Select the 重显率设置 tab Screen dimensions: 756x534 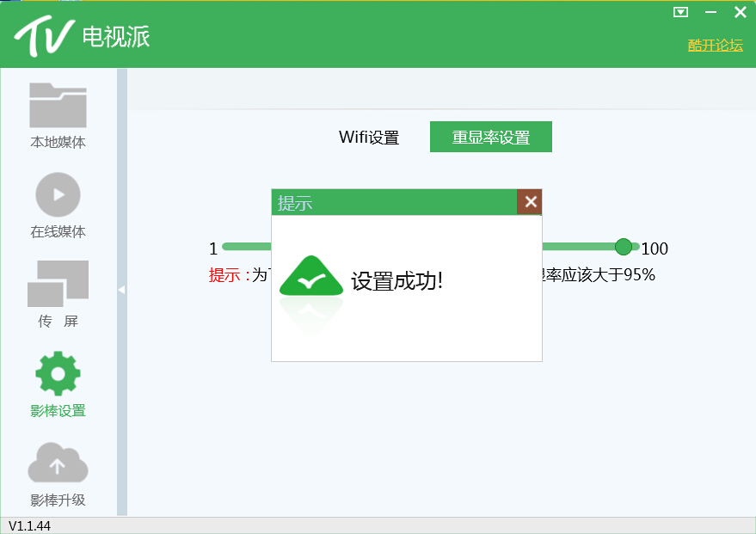tap(490, 136)
